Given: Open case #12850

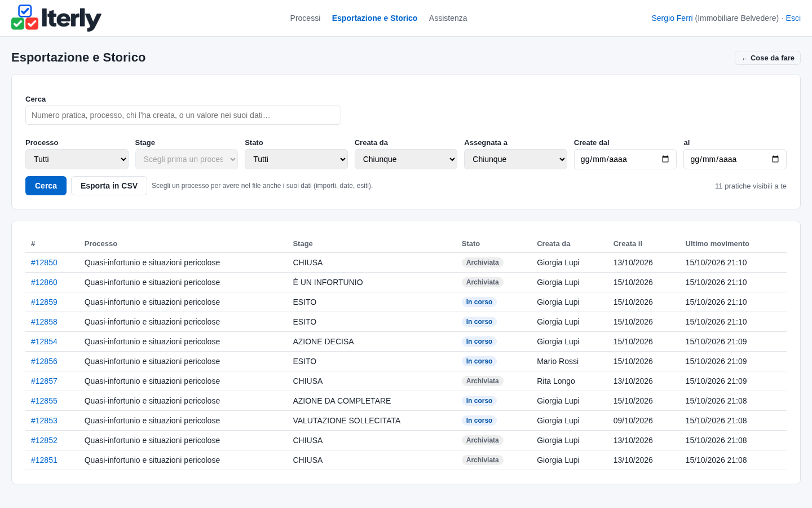Looking at the screenshot, I should point(44,262).
